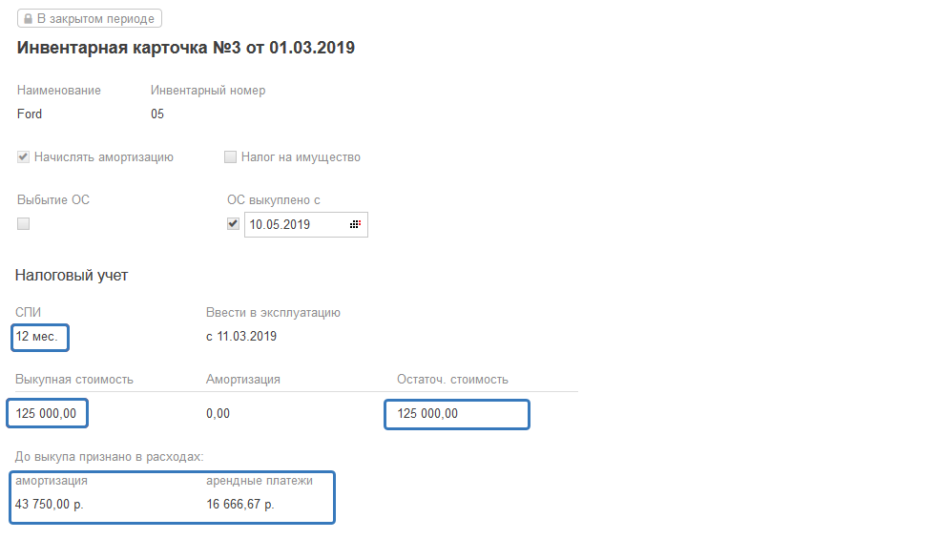
Task: Click the Инвентарная карточка №3 title
Action: pyautogui.click(x=186, y=48)
